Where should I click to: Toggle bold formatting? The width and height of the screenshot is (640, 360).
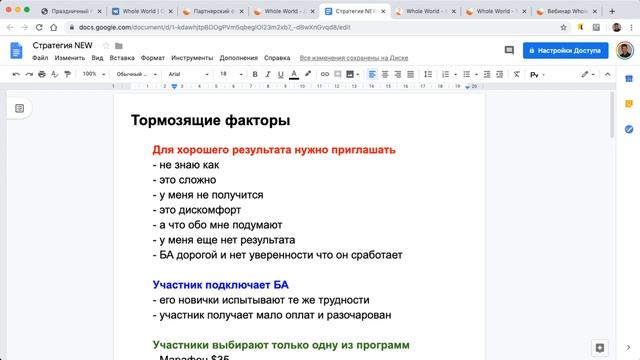255,74
